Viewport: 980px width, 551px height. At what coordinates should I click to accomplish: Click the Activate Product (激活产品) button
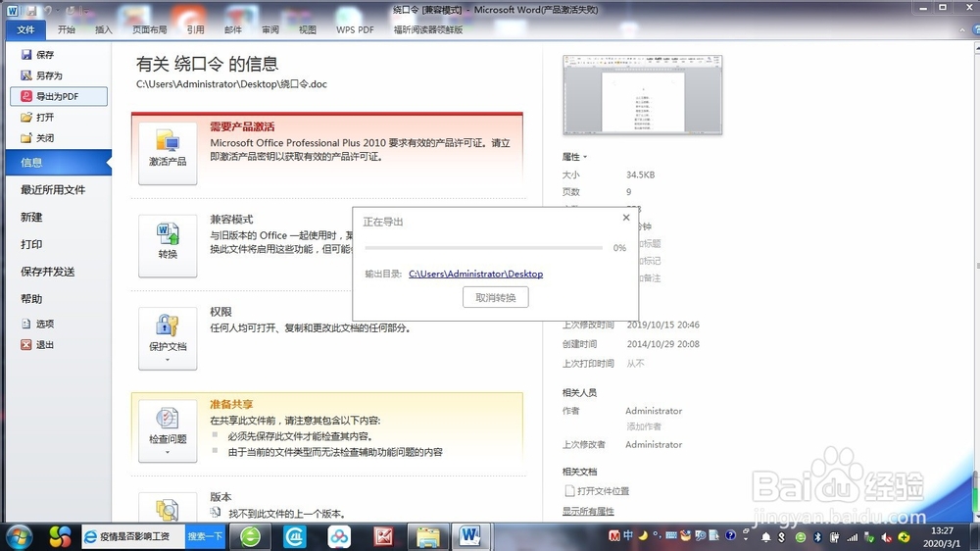pyautogui.click(x=168, y=153)
